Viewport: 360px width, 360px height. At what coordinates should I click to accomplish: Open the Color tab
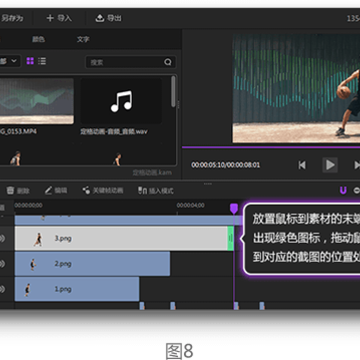(38, 39)
